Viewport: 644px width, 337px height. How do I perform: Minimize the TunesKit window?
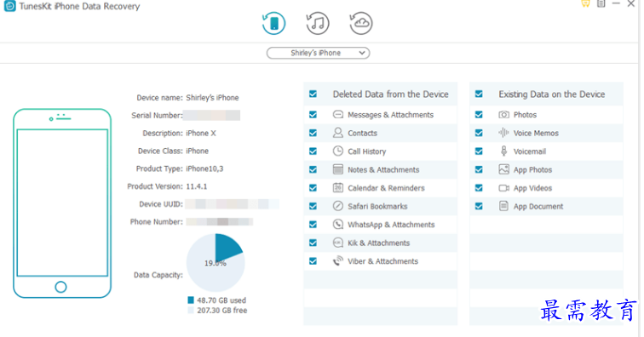pyautogui.click(x=616, y=3)
